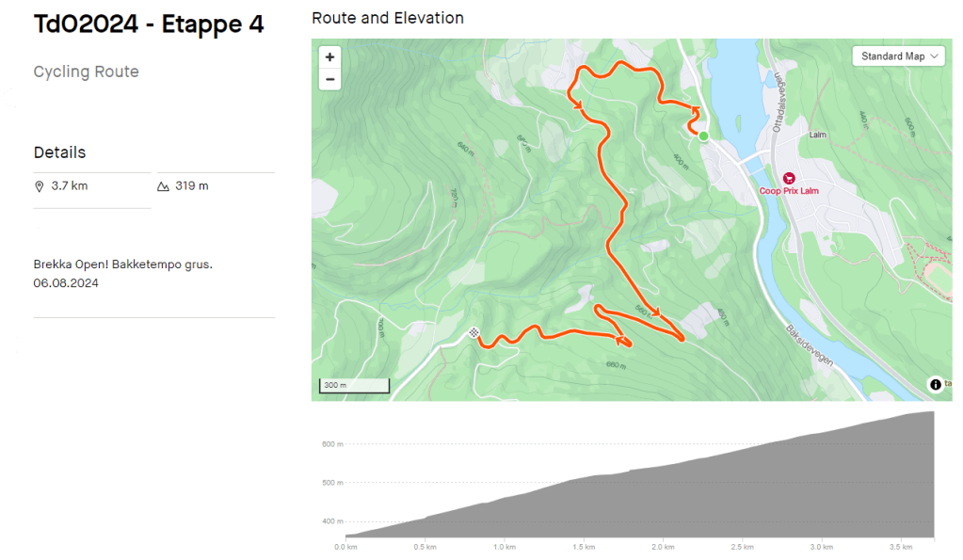Image resolution: width=963 pixels, height=560 pixels.
Task: Click the Cycling Route label
Action: pos(86,72)
